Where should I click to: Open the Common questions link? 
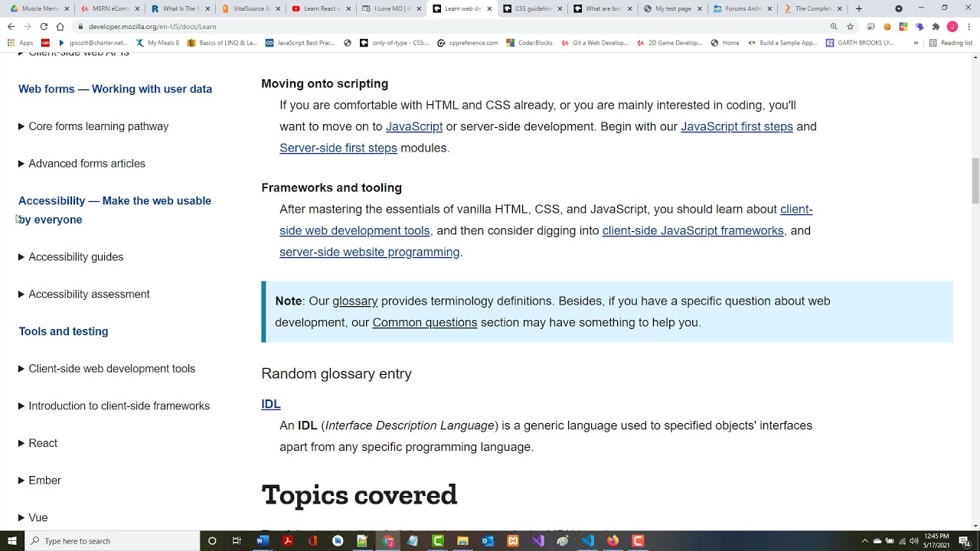pos(425,322)
